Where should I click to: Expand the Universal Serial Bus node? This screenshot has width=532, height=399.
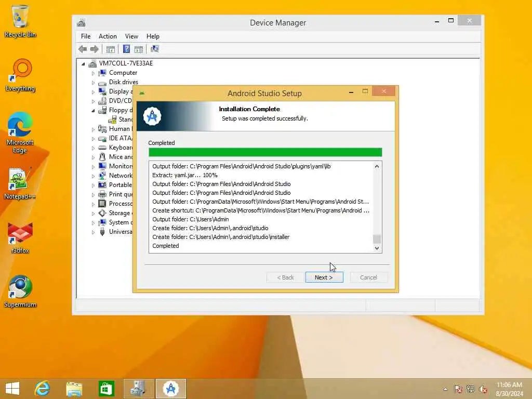point(93,232)
